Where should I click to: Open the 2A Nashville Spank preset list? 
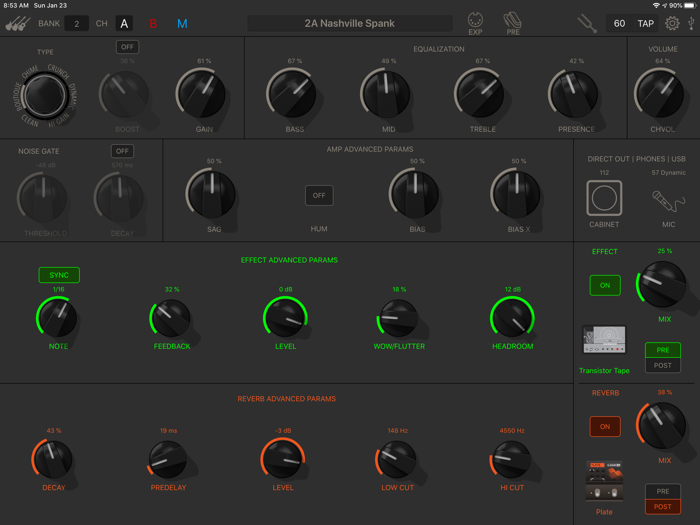coord(350,23)
